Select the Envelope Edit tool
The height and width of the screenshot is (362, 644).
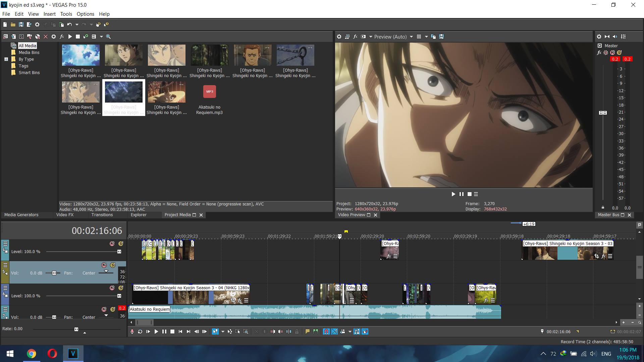point(230,331)
